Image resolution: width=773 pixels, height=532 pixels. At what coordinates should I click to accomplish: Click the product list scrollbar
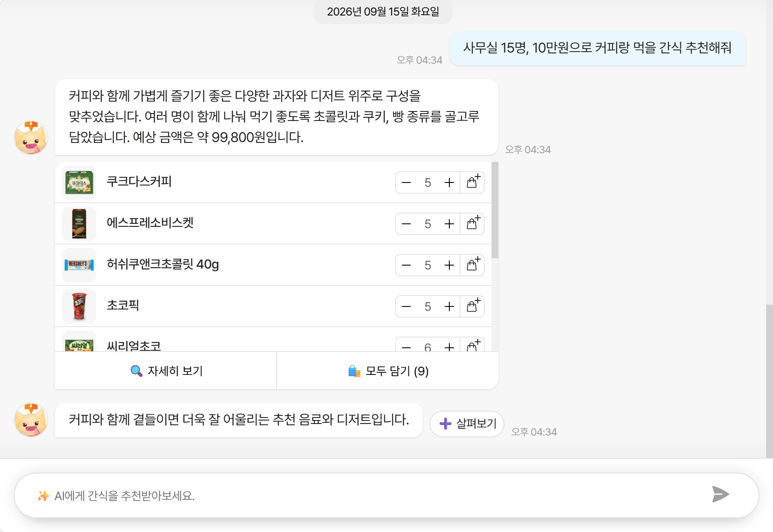tap(495, 210)
